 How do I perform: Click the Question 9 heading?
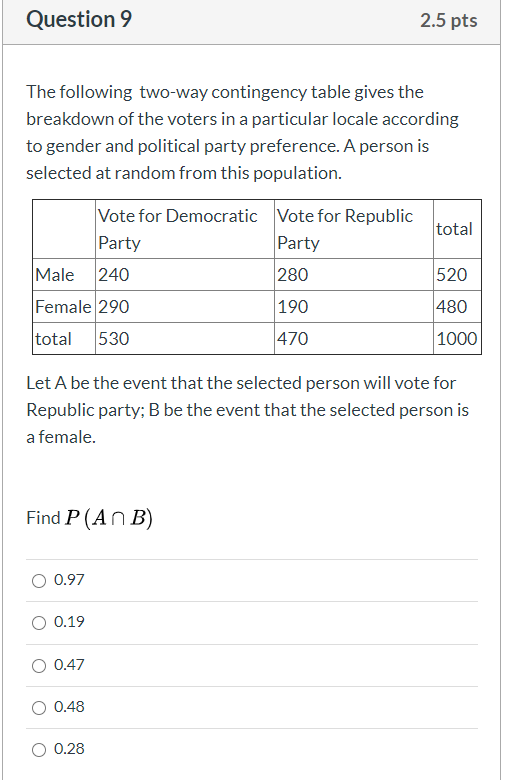[x=79, y=19]
